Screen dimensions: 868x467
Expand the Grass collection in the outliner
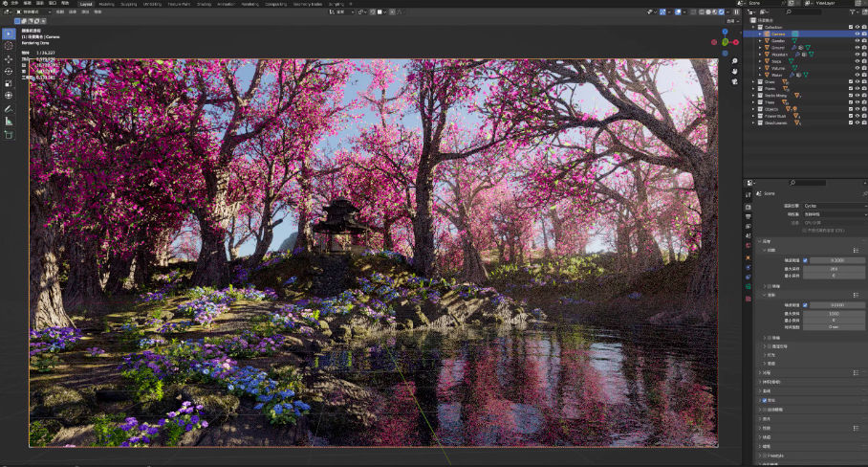753,82
